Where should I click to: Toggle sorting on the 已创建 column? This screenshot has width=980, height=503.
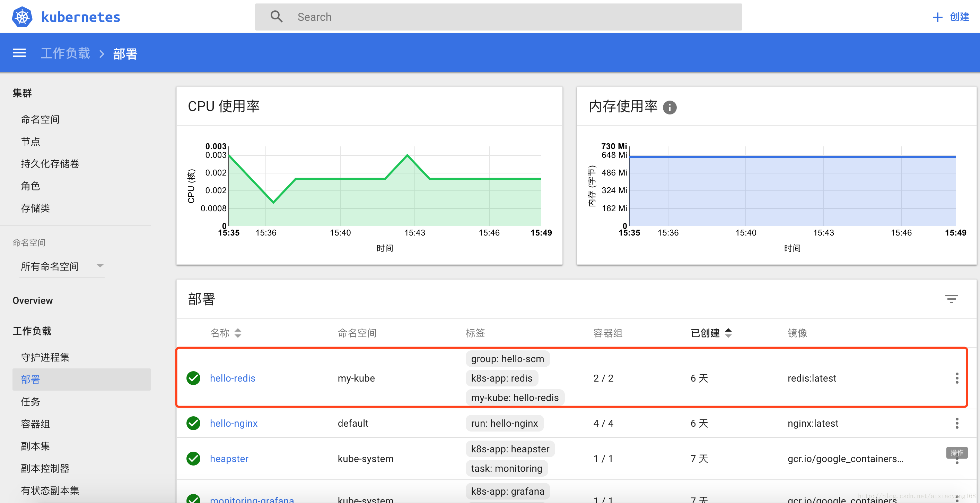pyautogui.click(x=728, y=333)
